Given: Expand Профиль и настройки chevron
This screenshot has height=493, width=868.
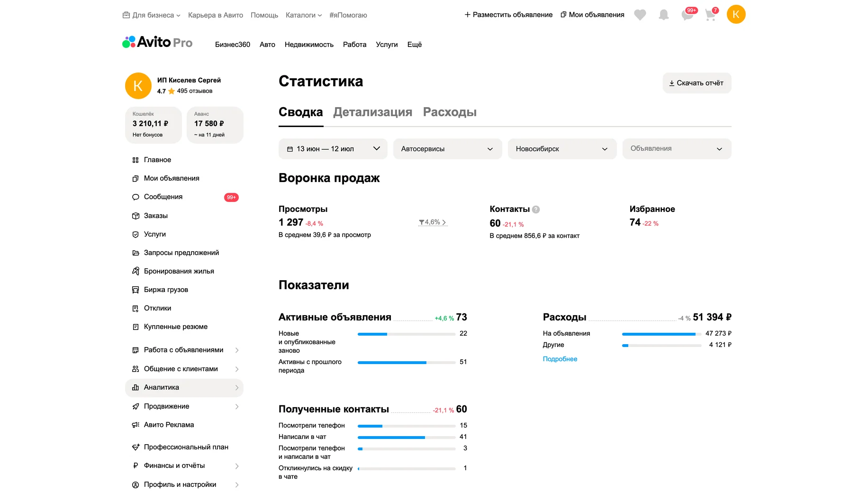Looking at the screenshot, I should 237,485.
